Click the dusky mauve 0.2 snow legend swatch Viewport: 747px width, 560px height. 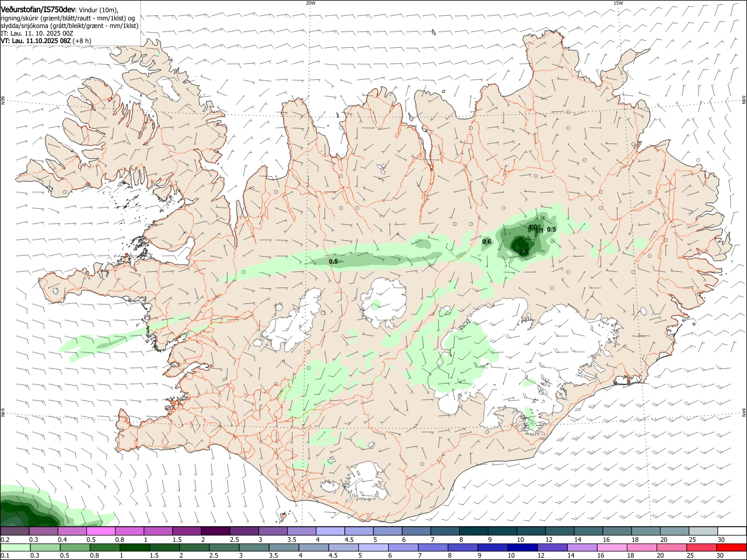[x=15, y=531]
